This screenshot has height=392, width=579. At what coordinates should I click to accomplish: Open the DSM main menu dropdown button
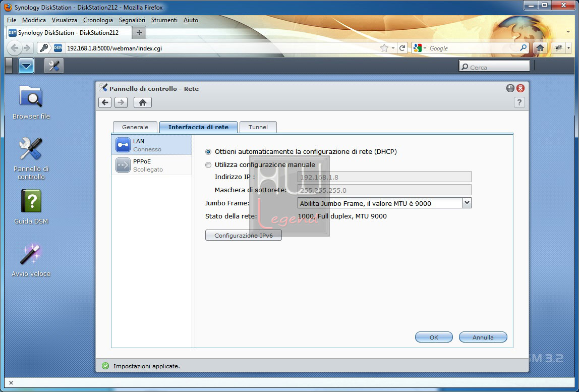click(x=26, y=66)
